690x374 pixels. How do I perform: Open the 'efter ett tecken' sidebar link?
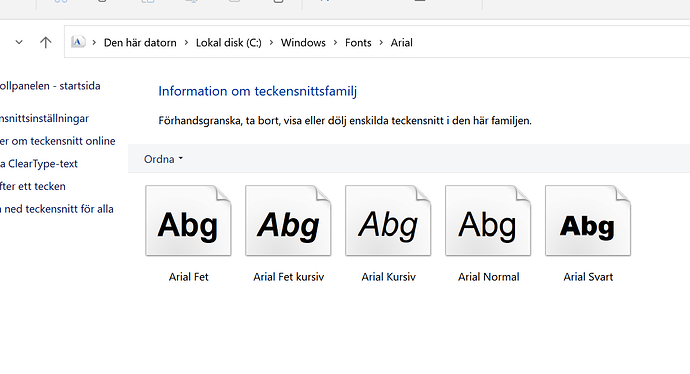[33, 186]
